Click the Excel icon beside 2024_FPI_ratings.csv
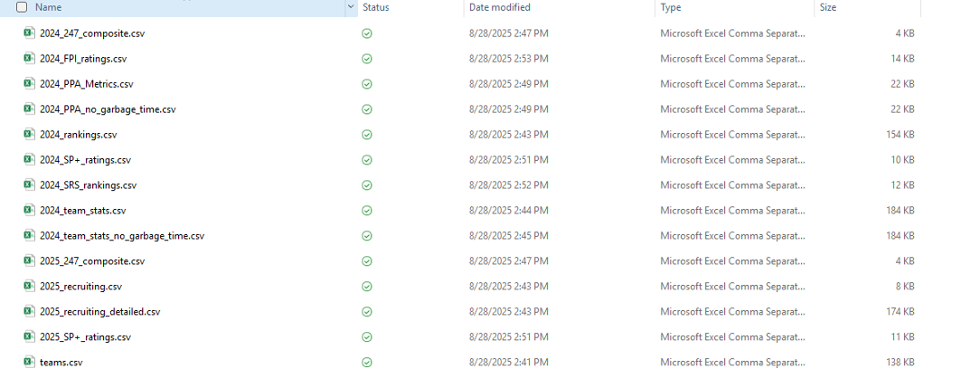This screenshot has height=378, width=980. tap(30, 59)
